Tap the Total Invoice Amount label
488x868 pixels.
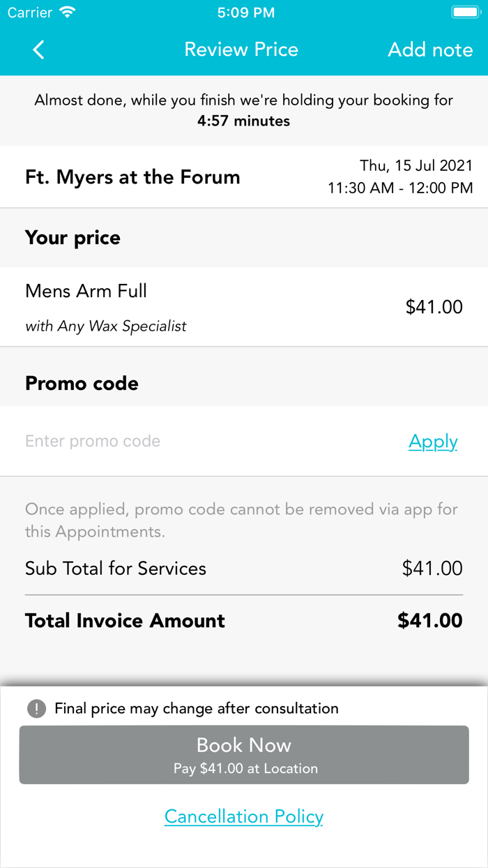(125, 621)
